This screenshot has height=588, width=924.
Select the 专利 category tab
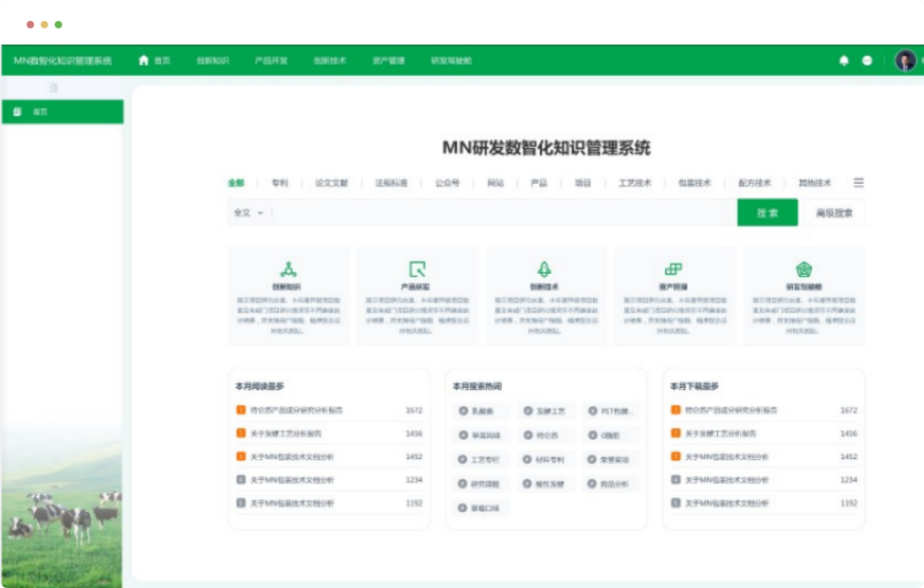(x=279, y=183)
